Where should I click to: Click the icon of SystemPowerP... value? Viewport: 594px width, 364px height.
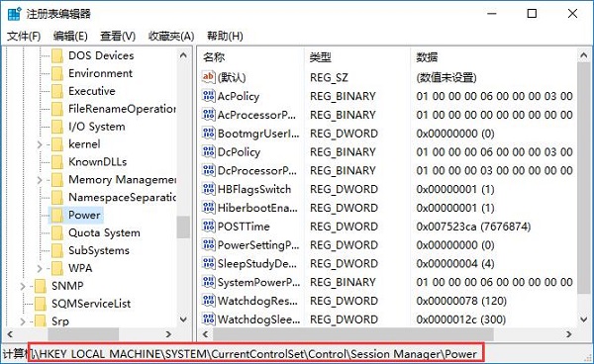point(208,282)
